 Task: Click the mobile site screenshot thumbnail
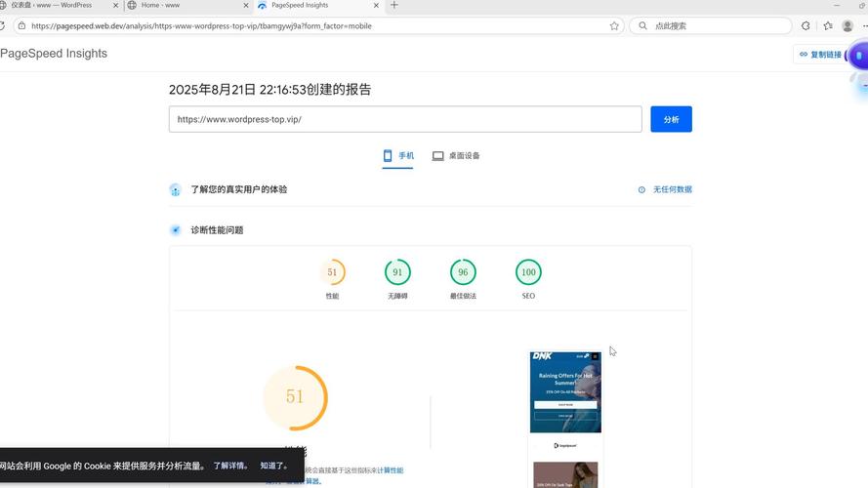pos(565,391)
